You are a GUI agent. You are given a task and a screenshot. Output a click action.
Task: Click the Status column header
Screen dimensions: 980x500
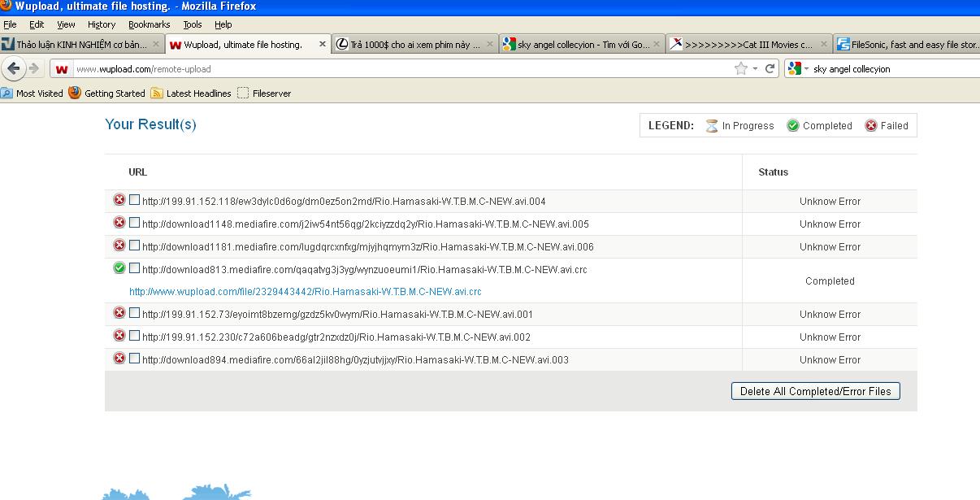coord(773,172)
